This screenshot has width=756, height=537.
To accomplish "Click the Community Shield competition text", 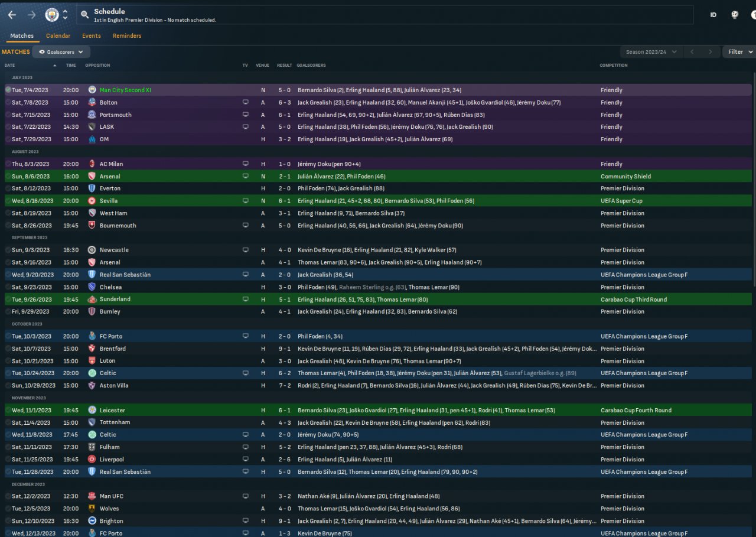I will coord(625,177).
